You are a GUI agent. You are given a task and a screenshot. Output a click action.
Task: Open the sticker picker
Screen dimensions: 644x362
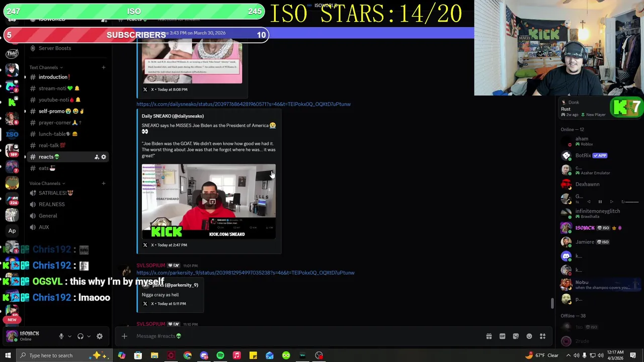pos(516,336)
